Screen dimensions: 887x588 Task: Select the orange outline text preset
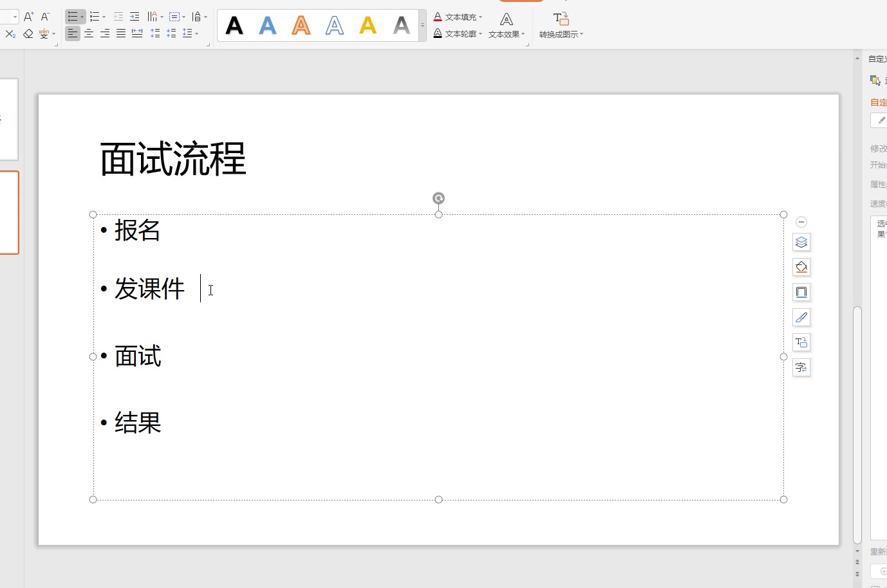coord(301,26)
